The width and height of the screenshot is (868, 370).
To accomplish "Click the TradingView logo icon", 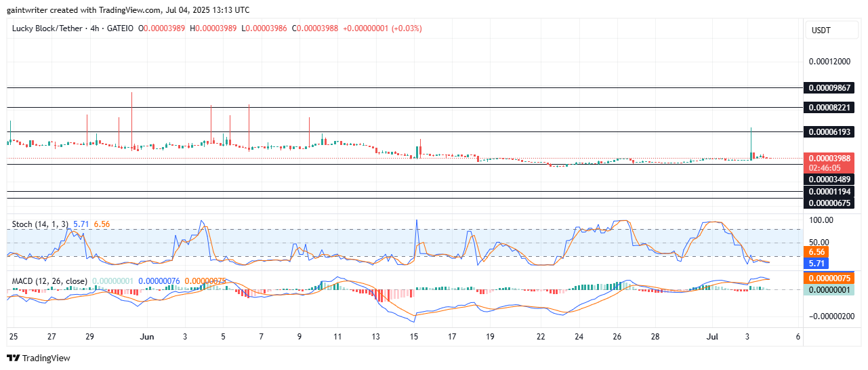I will tap(13, 358).
